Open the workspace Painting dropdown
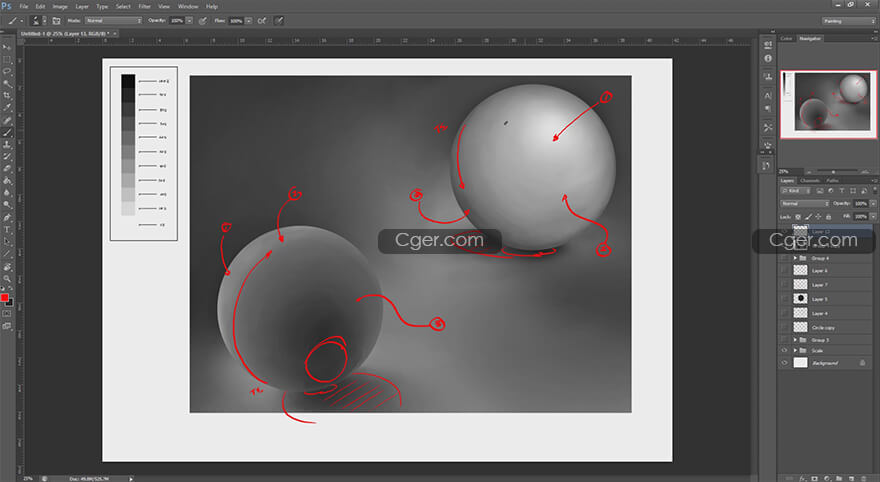880x482 pixels. pyautogui.click(x=849, y=21)
